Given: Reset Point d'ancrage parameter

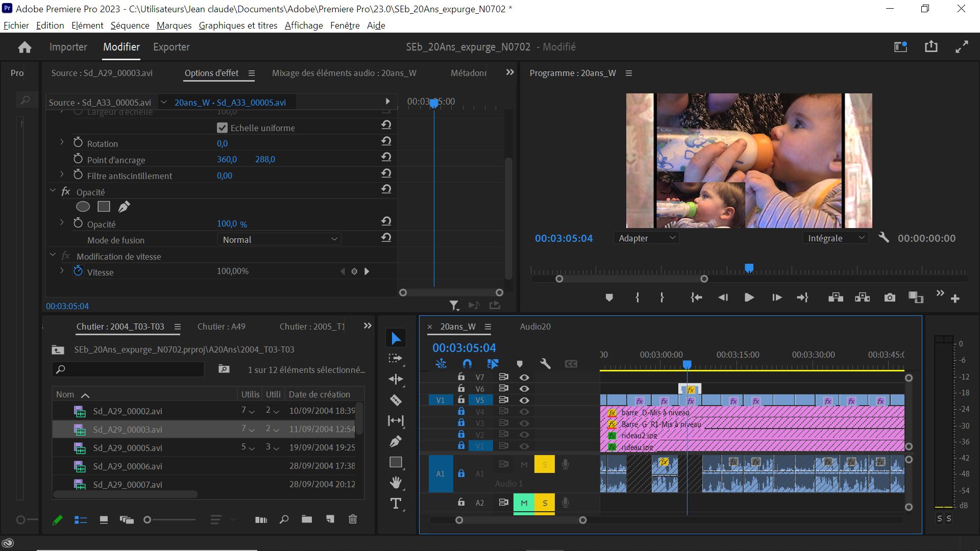Looking at the screenshot, I should [386, 157].
